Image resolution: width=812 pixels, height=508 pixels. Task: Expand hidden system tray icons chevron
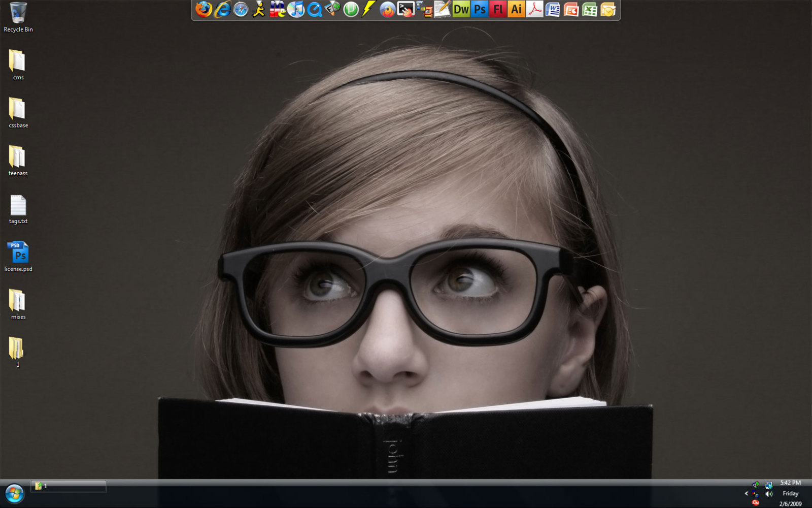(747, 493)
